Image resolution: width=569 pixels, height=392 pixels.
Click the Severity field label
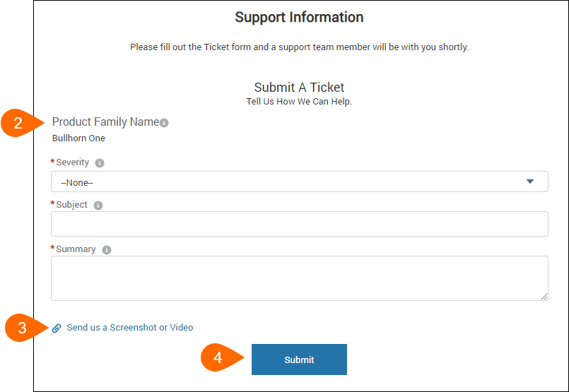tap(72, 162)
